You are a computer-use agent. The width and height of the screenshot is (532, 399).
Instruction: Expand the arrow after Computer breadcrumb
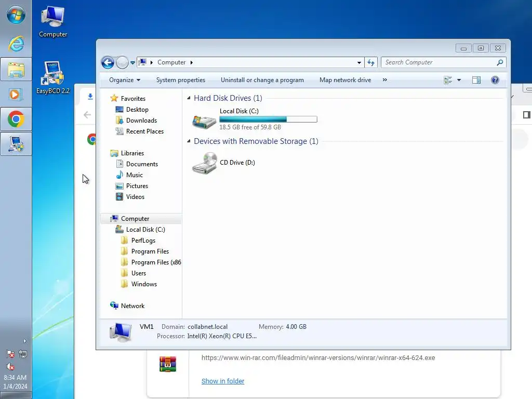click(192, 62)
